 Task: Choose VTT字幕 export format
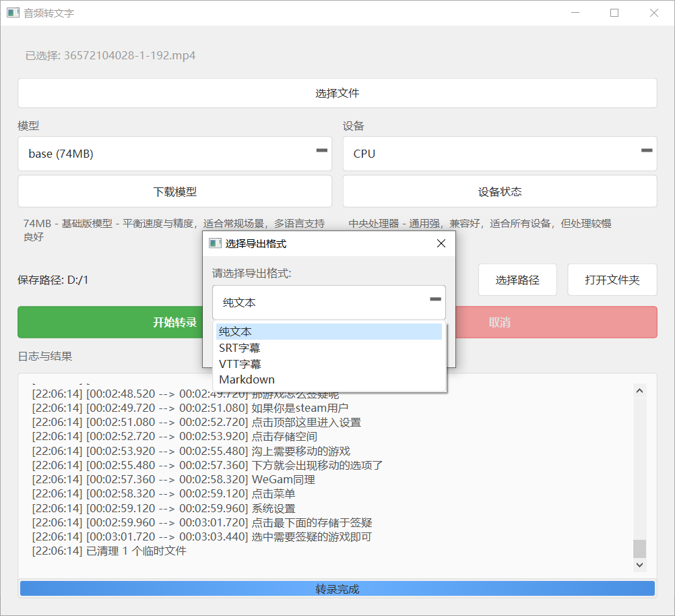[x=329, y=364]
